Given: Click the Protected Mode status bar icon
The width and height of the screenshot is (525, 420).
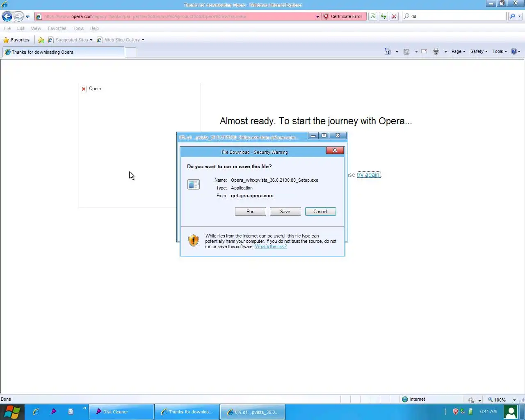Looking at the screenshot, I should (471, 400).
